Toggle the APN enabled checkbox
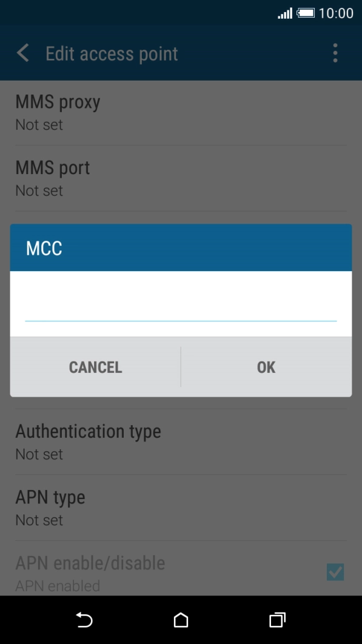362x644 pixels. coord(335,572)
